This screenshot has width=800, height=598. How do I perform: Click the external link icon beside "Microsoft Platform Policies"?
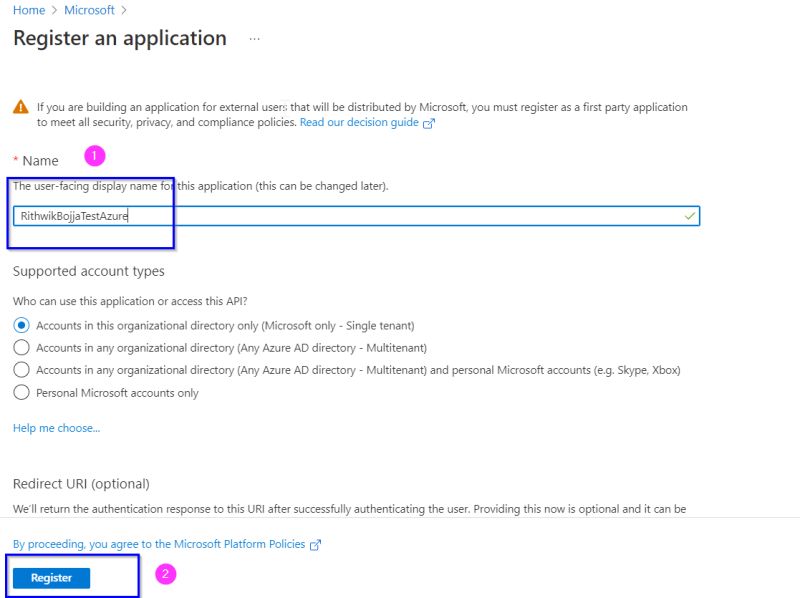313,543
